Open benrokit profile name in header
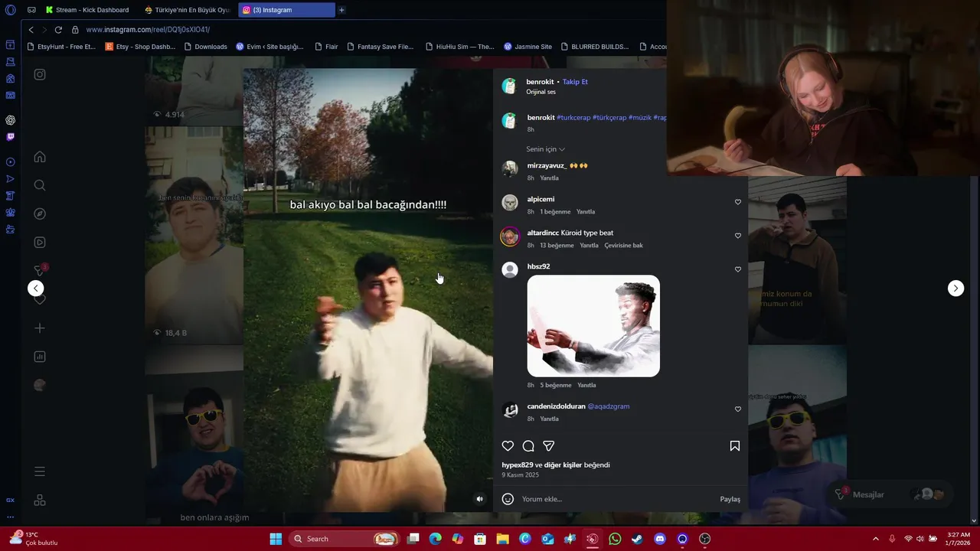The image size is (980, 551). [x=540, y=82]
